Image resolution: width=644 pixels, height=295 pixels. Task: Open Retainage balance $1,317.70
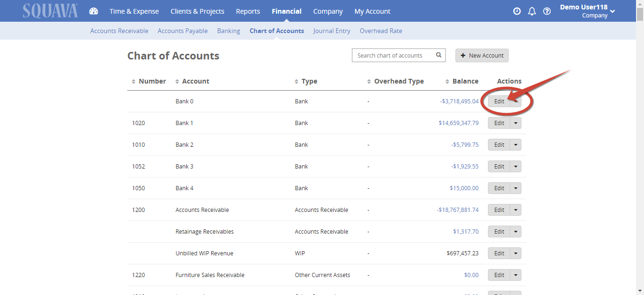466,232
